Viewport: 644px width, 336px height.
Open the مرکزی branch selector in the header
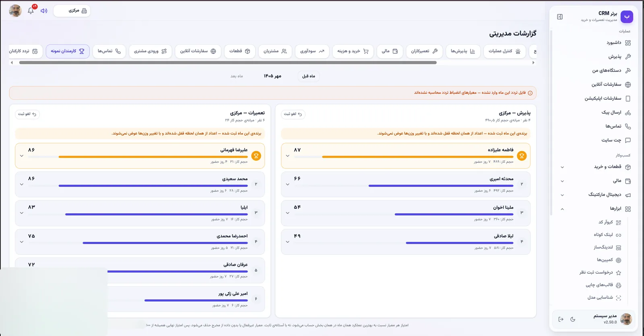tap(72, 11)
